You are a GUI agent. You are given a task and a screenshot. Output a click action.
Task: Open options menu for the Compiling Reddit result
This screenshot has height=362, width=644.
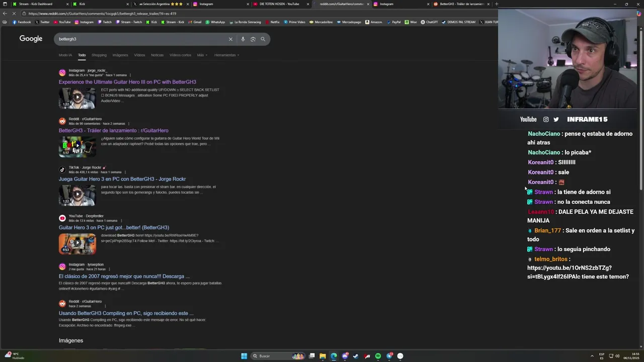tap(105, 306)
